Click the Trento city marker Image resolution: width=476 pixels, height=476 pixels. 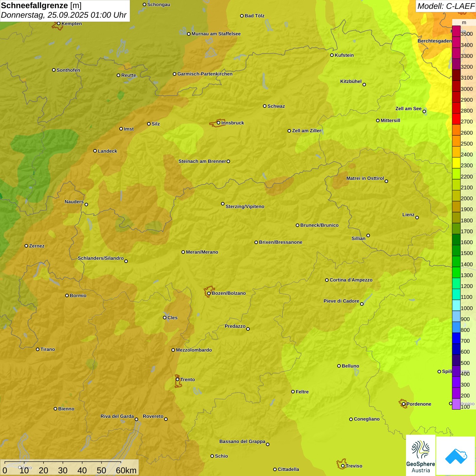177,379
